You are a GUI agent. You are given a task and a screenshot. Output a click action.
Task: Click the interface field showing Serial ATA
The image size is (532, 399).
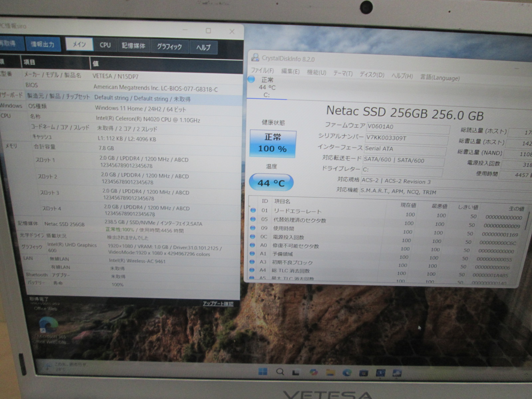pyautogui.click(x=405, y=149)
